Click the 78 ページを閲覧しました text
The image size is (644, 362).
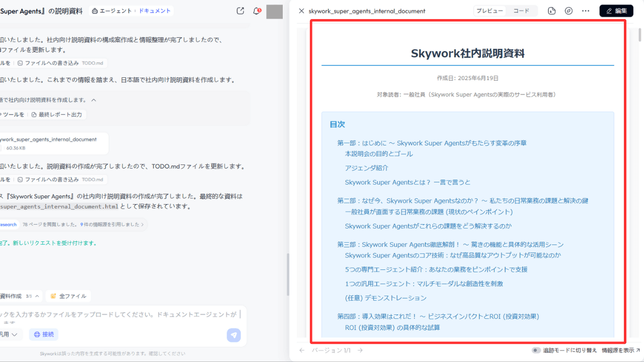point(50,225)
